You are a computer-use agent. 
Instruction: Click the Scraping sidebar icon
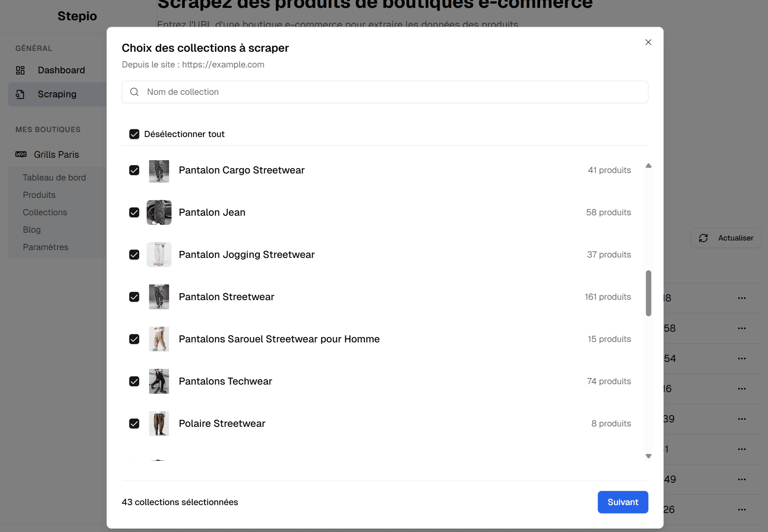point(20,94)
